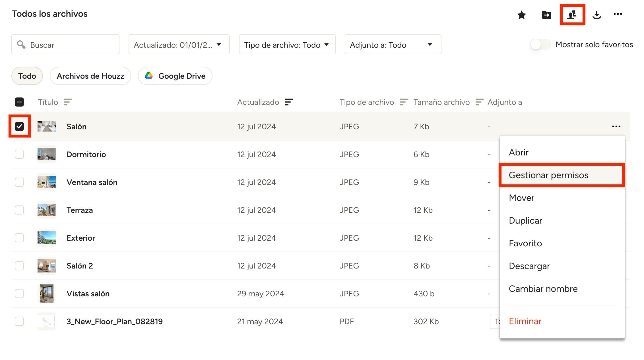Open the Actualizado date filter dropdown

tap(179, 45)
